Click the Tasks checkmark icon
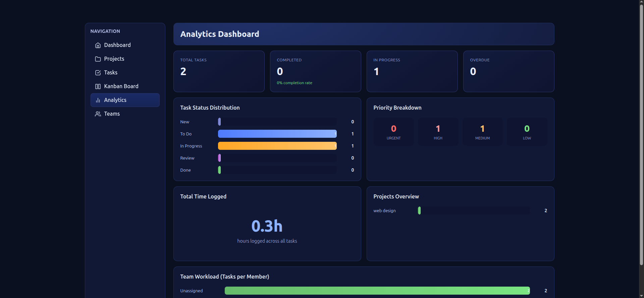The height and width of the screenshot is (298, 644). coord(98,73)
